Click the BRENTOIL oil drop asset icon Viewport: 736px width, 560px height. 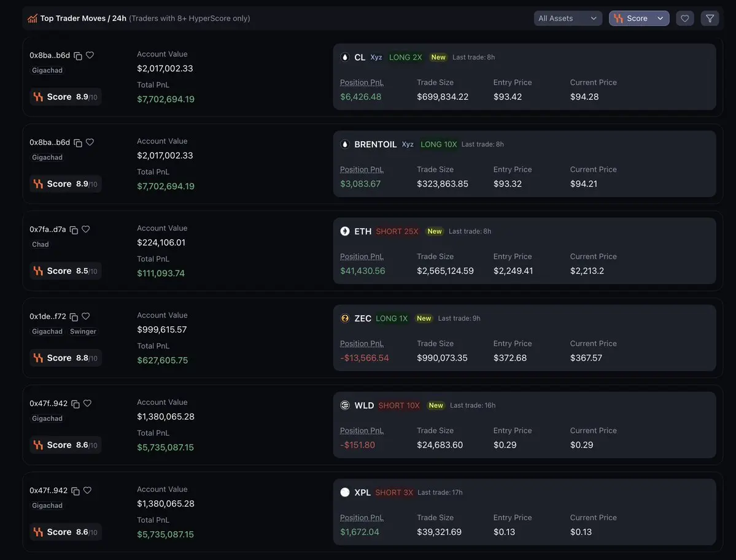345,145
